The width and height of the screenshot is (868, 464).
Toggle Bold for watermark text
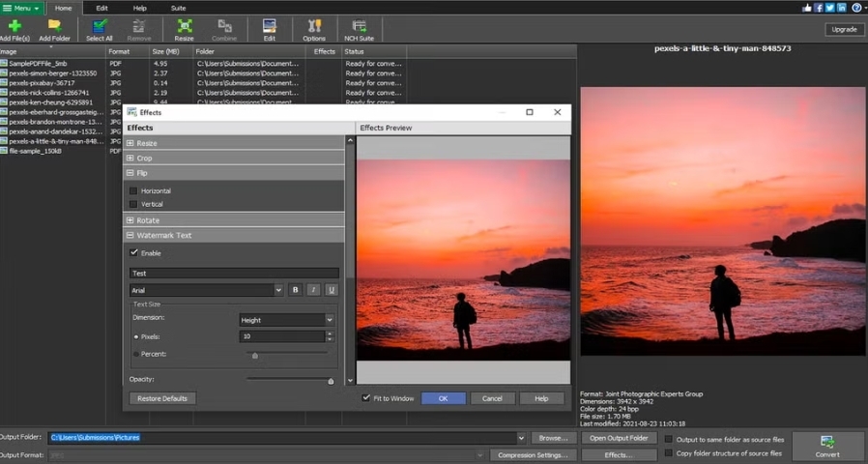pyautogui.click(x=295, y=290)
